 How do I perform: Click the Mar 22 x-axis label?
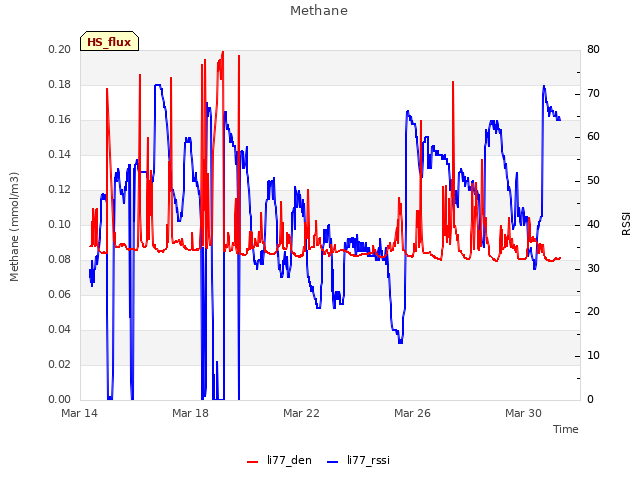[301, 413]
